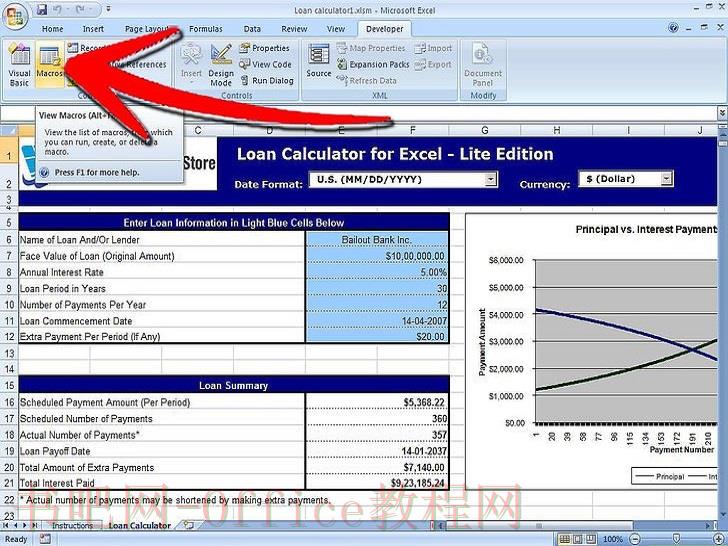Click the Undo arrow icon
The width and height of the screenshot is (728, 546).
[x=57, y=9]
